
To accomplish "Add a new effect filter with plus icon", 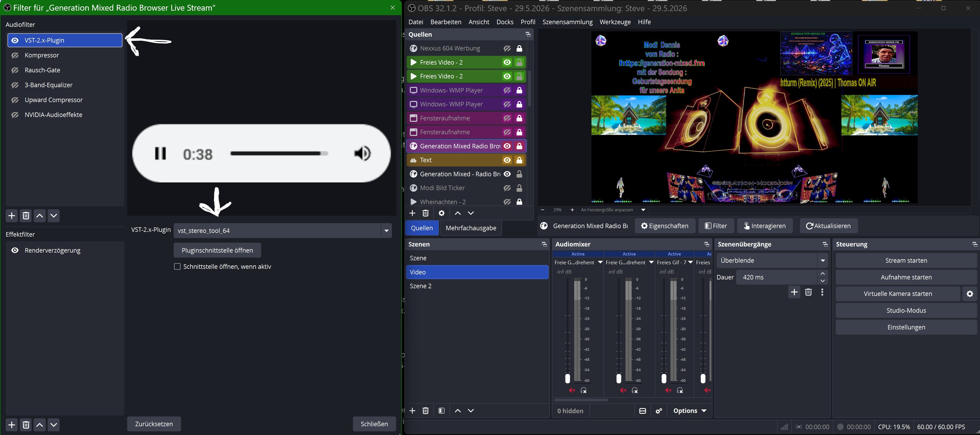I will click(x=12, y=425).
